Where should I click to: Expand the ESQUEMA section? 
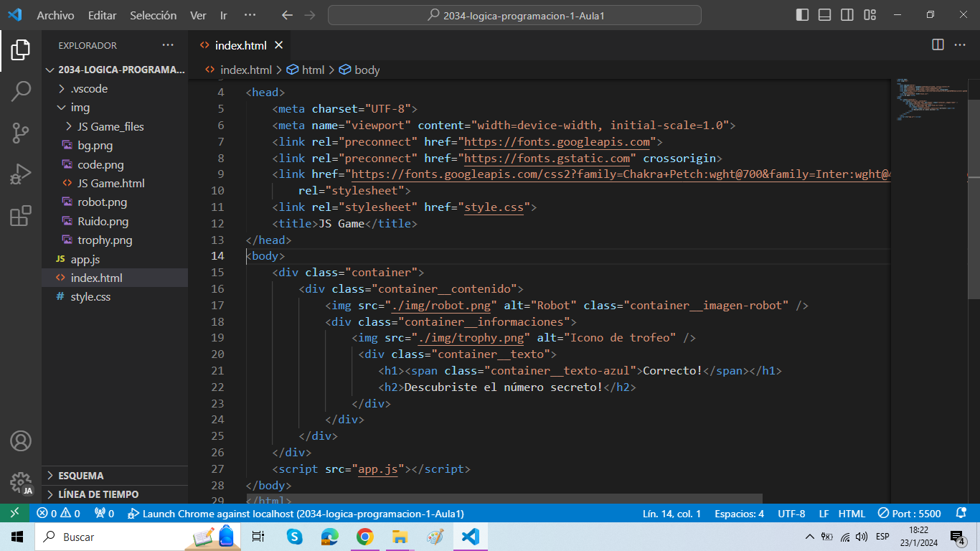pyautogui.click(x=115, y=476)
